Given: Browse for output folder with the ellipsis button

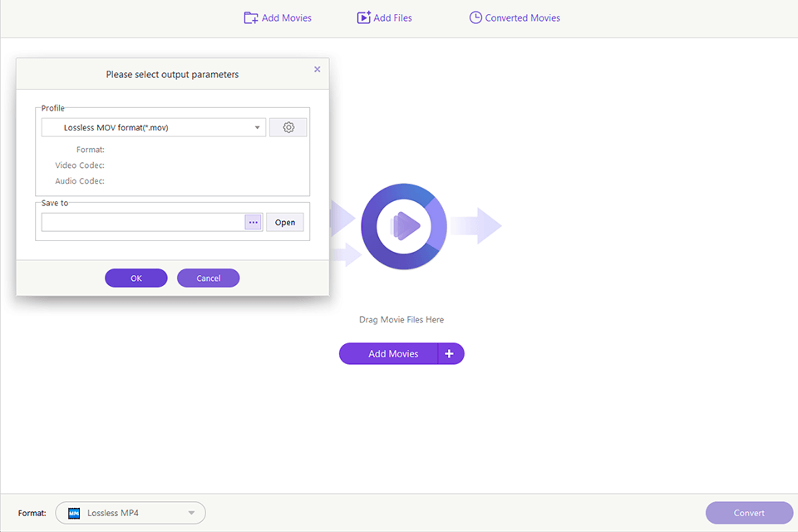Looking at the screenshot, I should point(254,222).
